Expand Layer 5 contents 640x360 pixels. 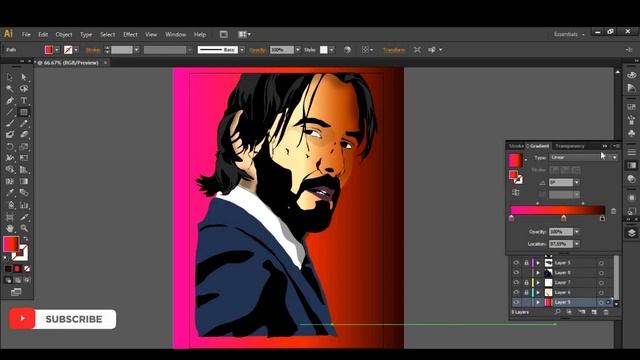[538, 263]
